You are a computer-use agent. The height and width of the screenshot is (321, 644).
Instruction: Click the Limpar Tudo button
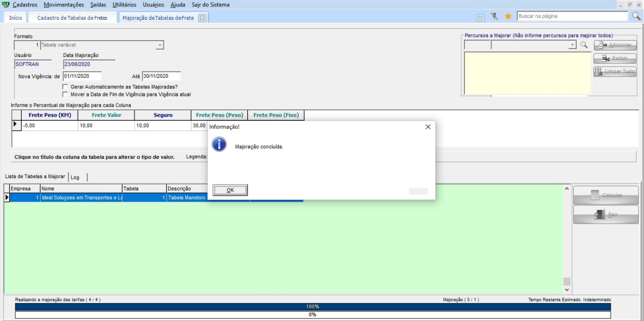click(x=615, y=72)
